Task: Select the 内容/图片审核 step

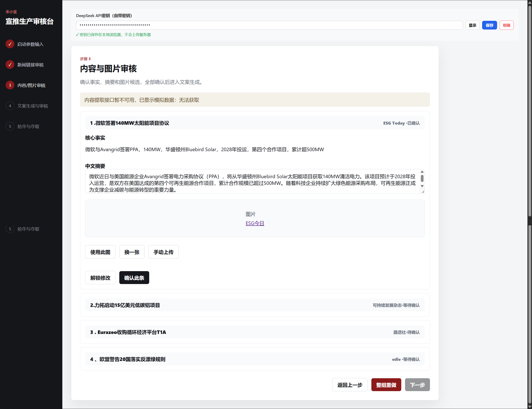Action: pos(31,85)
